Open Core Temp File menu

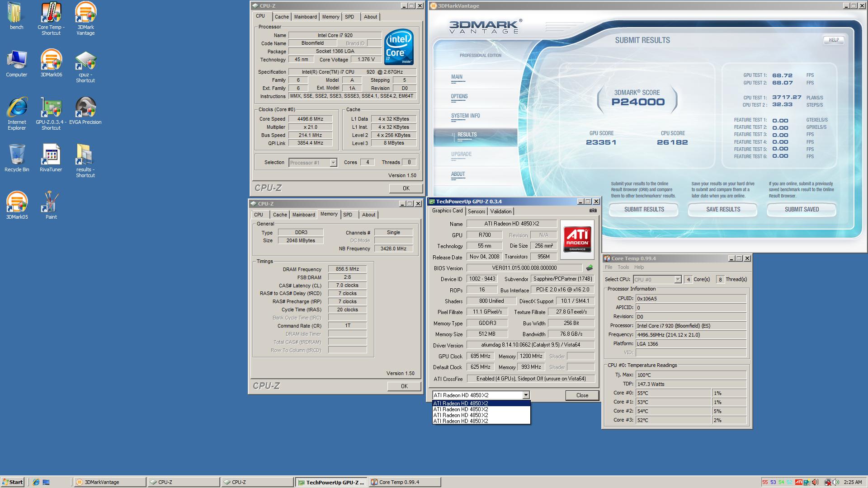609,267
